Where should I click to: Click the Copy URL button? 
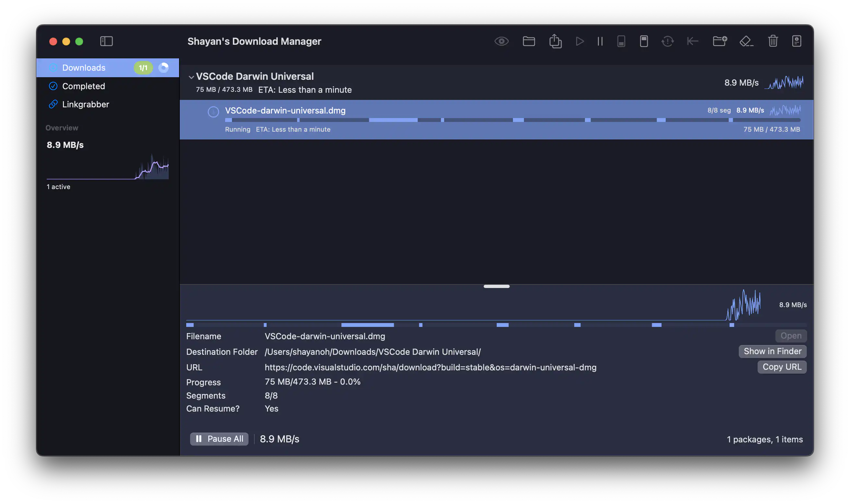[782, 367]
